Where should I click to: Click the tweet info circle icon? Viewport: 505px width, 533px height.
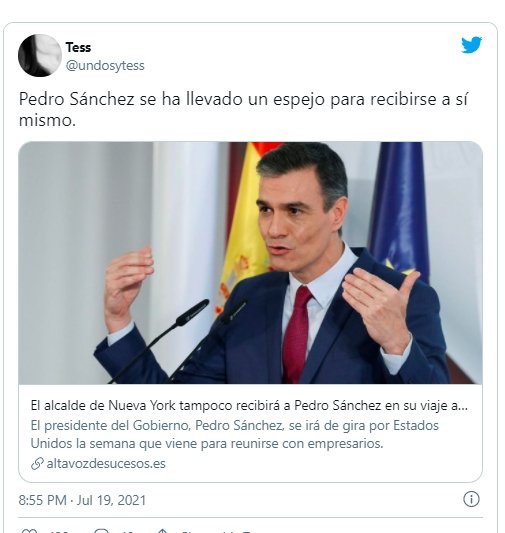[471, 499]
